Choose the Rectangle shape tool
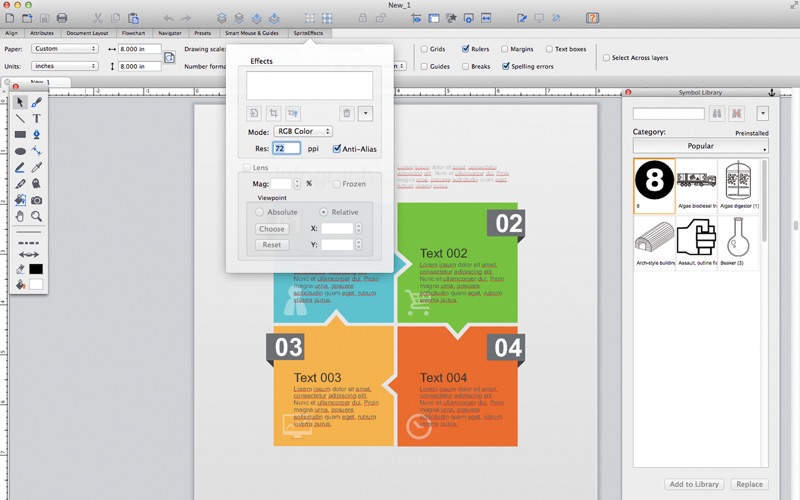Image resolution: width=800 pixels, height=500 pixels. (x=20, y=134)
